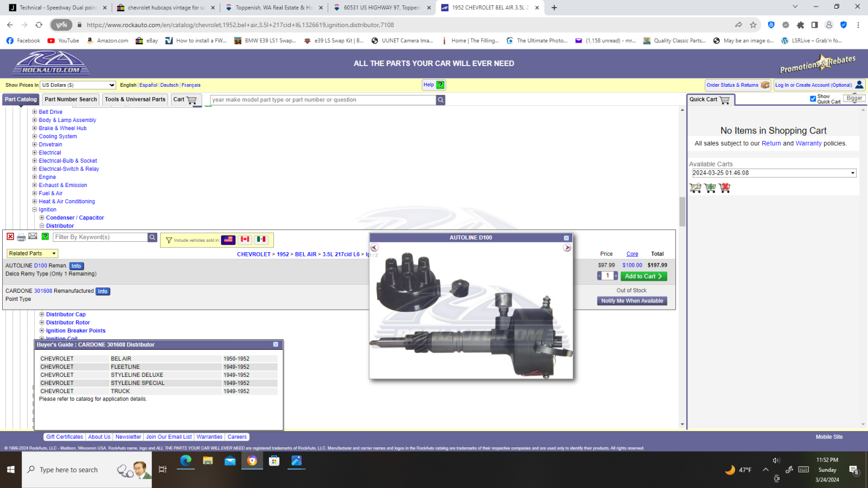The height and width of the screenshot is (488, 868).
Task: Open the green question mark help in the parts toolbar
Action: coord(45,236)
